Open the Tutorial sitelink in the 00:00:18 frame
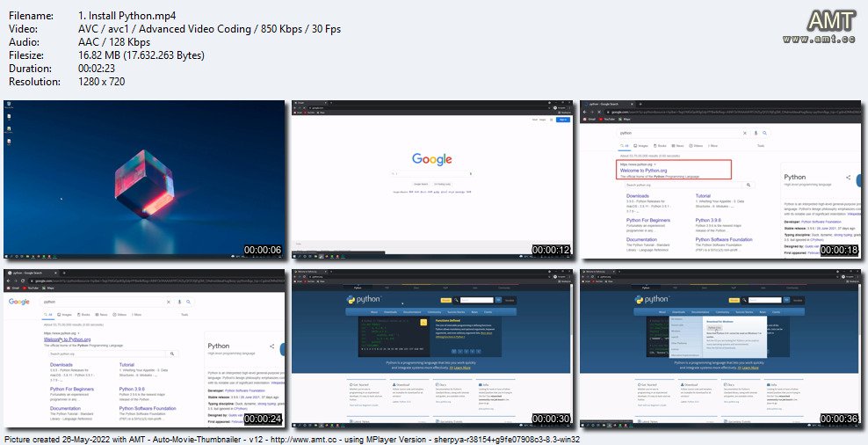868x445 pixels. click(703, 195)
